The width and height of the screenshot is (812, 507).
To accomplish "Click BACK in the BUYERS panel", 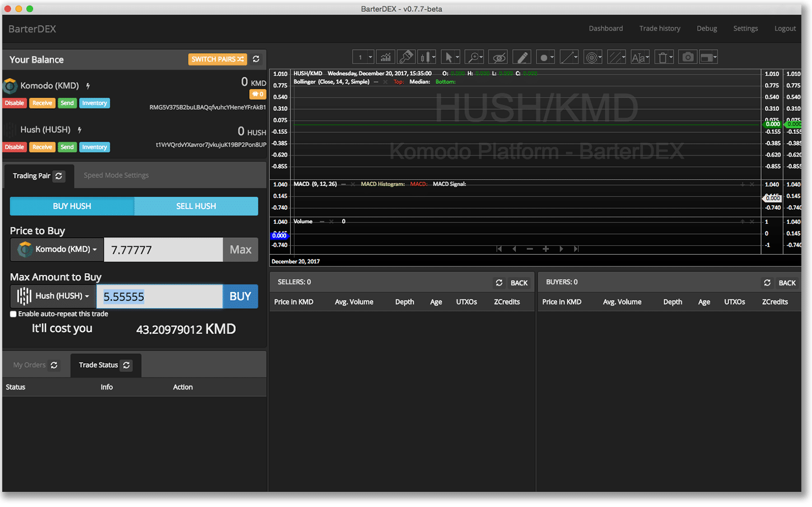I will tap(787, 283).
